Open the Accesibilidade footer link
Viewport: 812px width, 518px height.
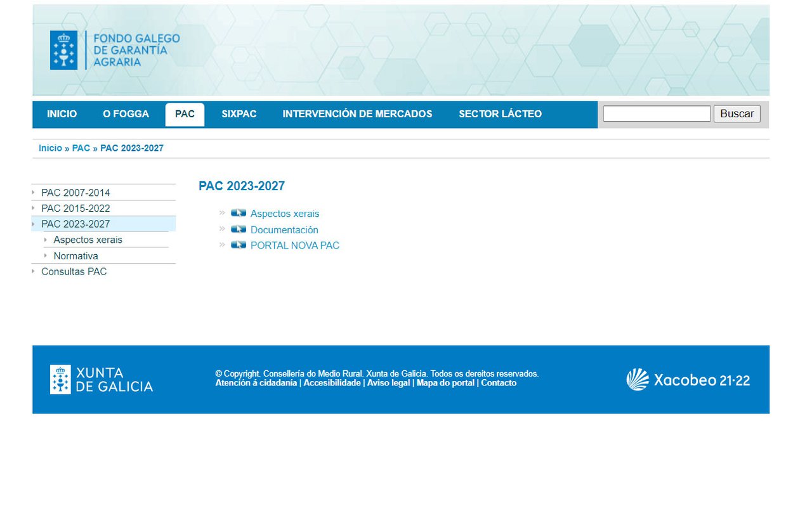coord(332,383)
